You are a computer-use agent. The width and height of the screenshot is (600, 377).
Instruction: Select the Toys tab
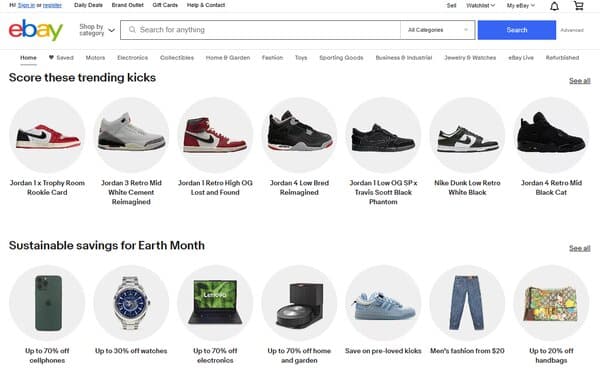[x=301, y=58]
